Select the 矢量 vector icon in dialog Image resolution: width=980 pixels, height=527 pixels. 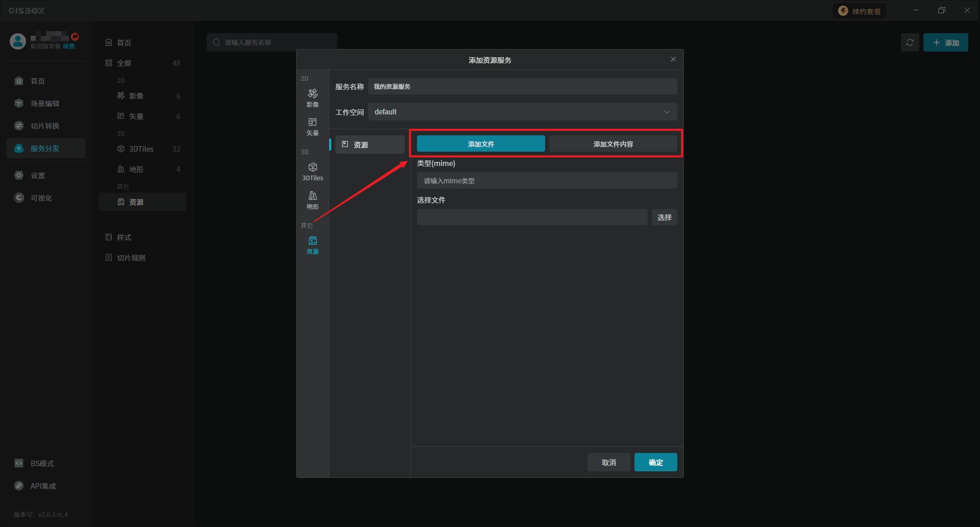pos(312,126)
